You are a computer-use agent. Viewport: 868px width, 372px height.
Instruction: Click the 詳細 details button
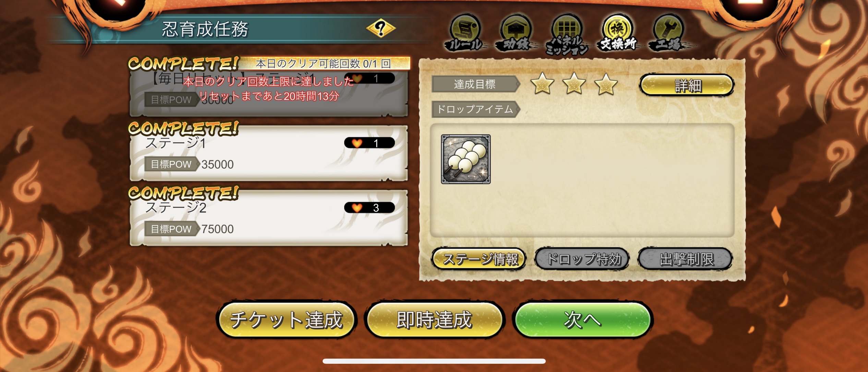tap(687, 85)
